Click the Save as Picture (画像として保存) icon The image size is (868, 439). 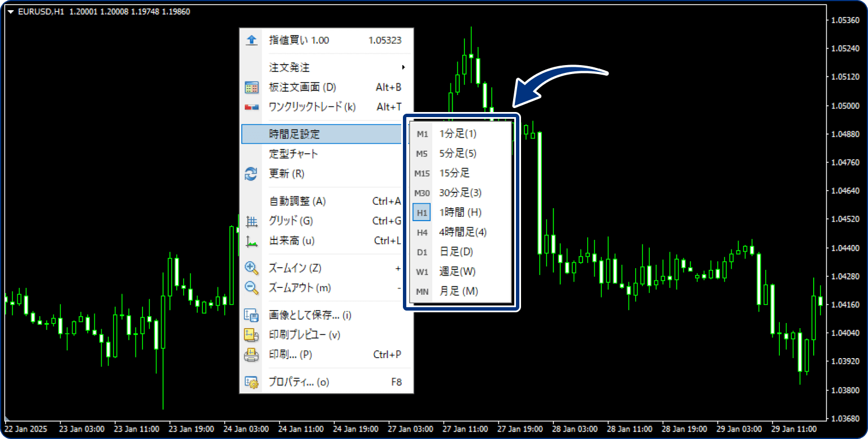tap(251, 315)
